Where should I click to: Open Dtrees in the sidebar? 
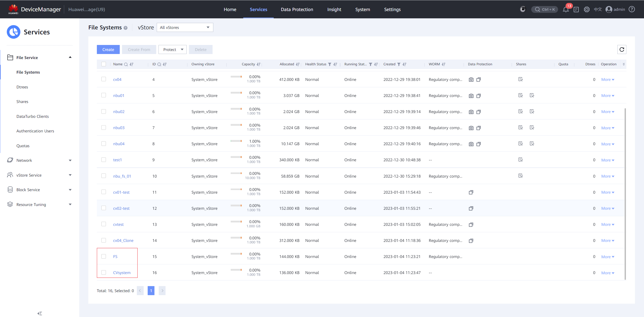coord(22,87)
